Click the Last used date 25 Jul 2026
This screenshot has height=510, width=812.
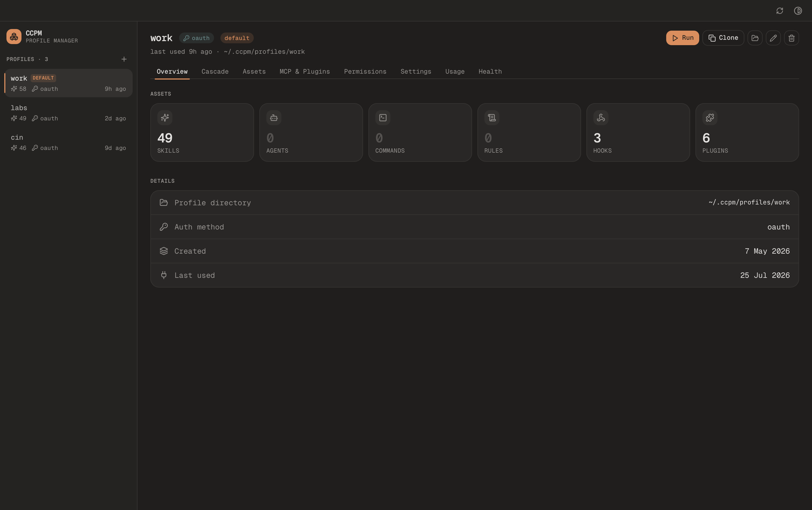point(765,275)
